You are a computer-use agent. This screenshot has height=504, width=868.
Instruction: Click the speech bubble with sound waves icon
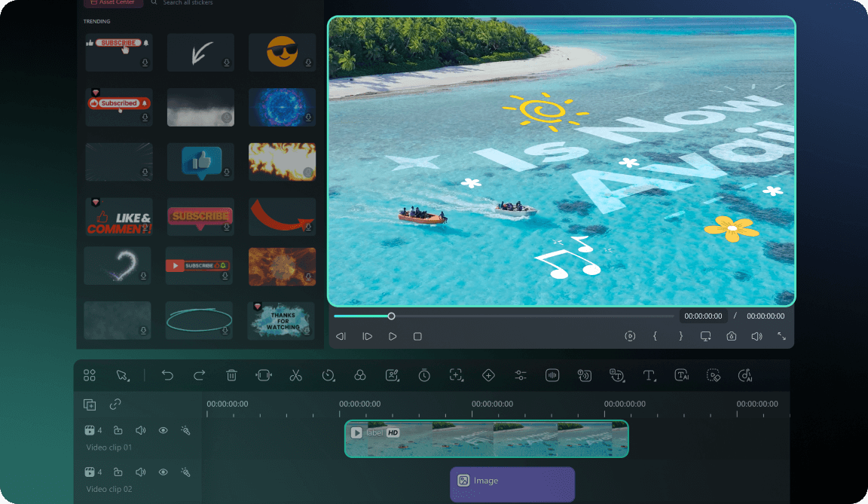[x=584, y=376]
